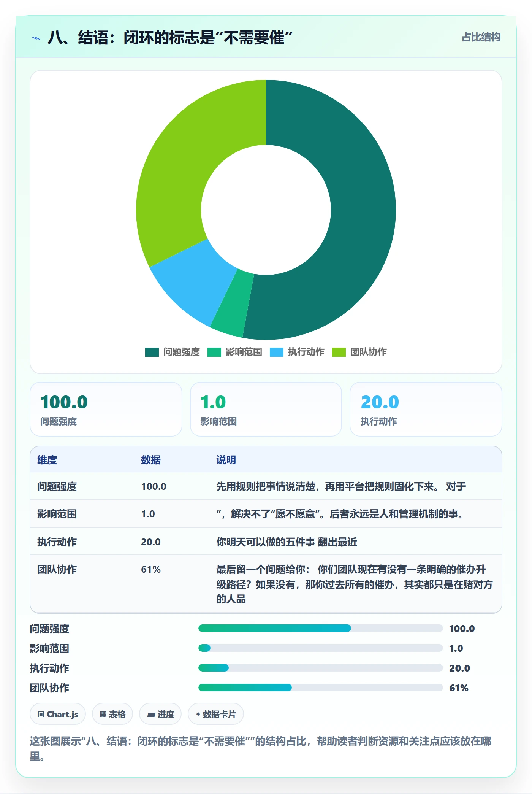The image size is (532, 794).
Task: Select the 问题强度 table row name
Action: click(x=57, y=486)
